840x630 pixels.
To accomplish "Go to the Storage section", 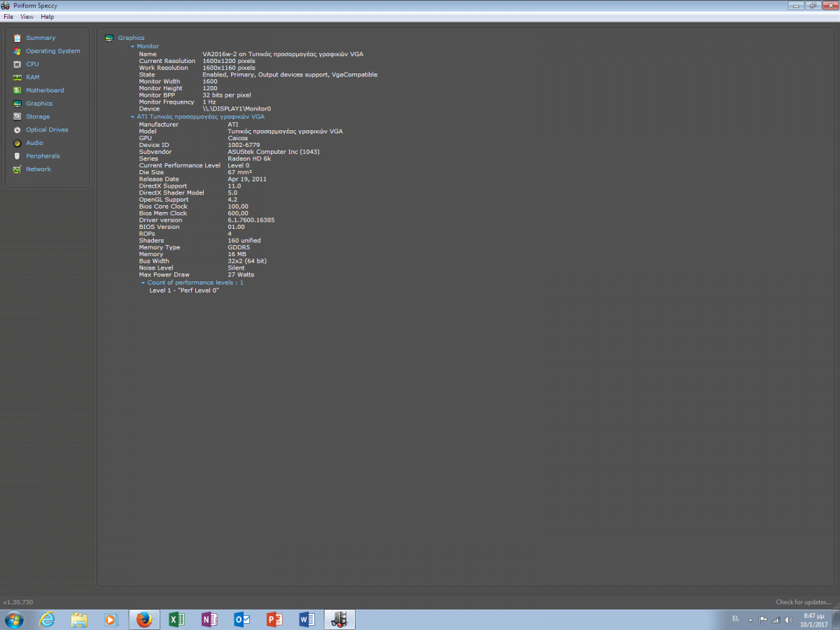I will [38, 117].
